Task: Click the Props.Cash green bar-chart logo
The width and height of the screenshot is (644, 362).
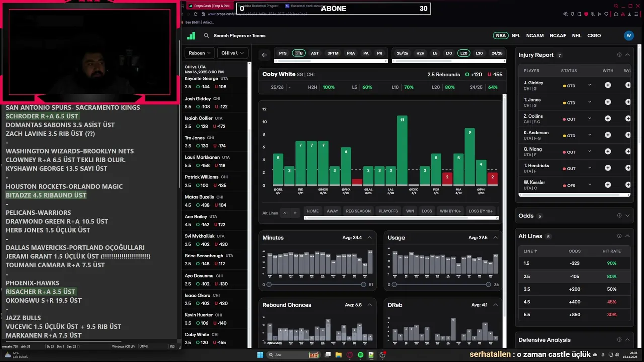Action: pyautogui.click(x=191, y=36)
